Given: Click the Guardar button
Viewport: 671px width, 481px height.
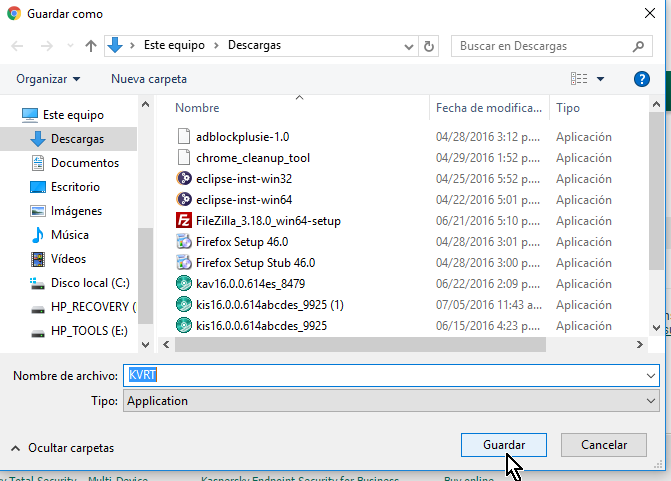Looking at the screenshot, I should [504, 445].
